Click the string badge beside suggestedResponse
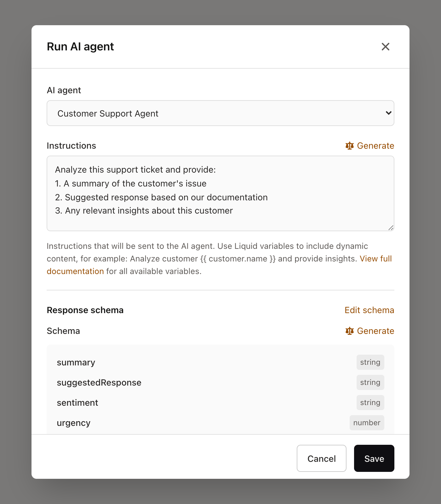 coord(370,382)
